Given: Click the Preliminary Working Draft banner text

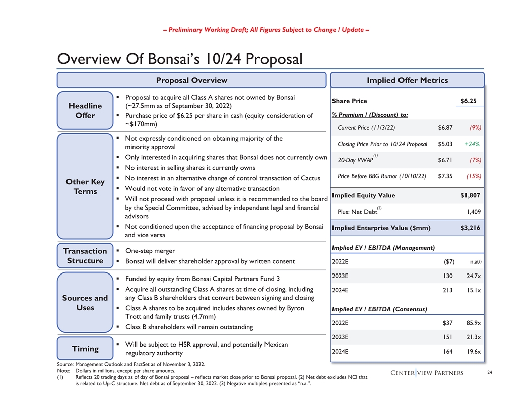Looking at the screenshot, I should 266,30.
